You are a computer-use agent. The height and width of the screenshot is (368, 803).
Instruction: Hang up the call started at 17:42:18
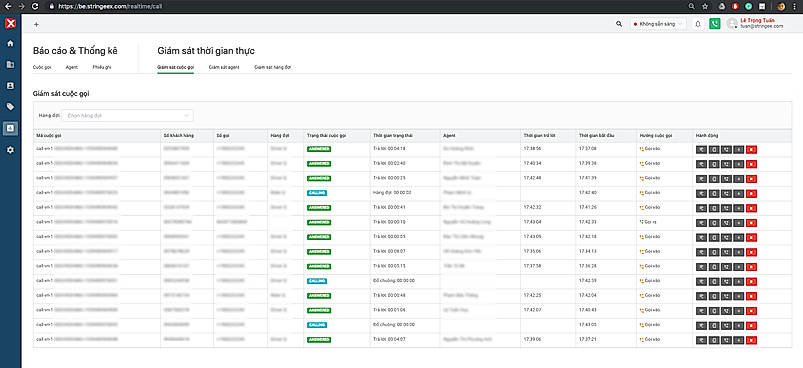point(751,237)
